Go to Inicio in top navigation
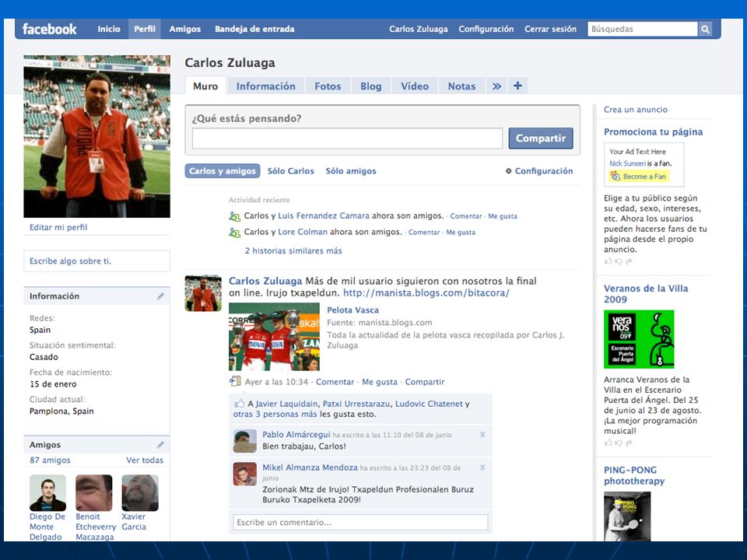This screenshot has height=560, width=747. pyautogui.click(x=109, y=29)
